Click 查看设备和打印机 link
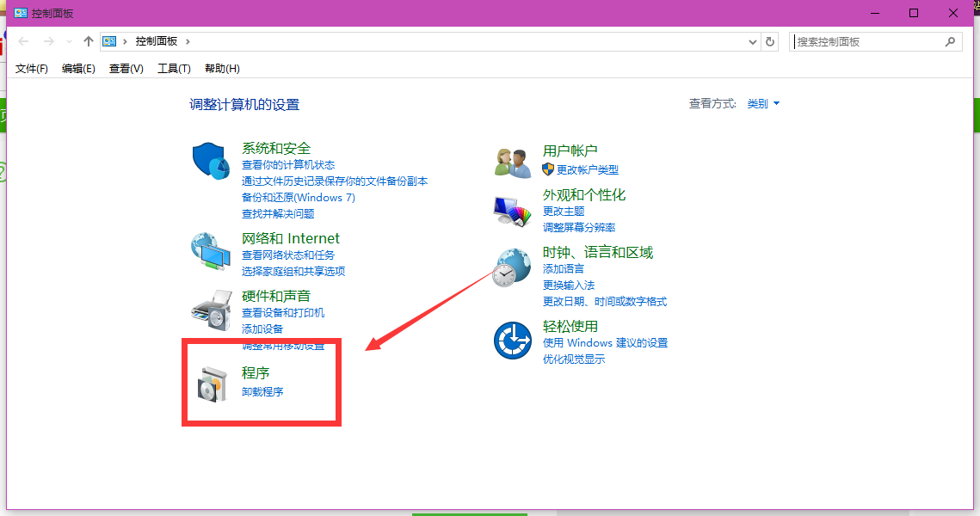Viewport: 980px width, 516px height. click(283, 312)
